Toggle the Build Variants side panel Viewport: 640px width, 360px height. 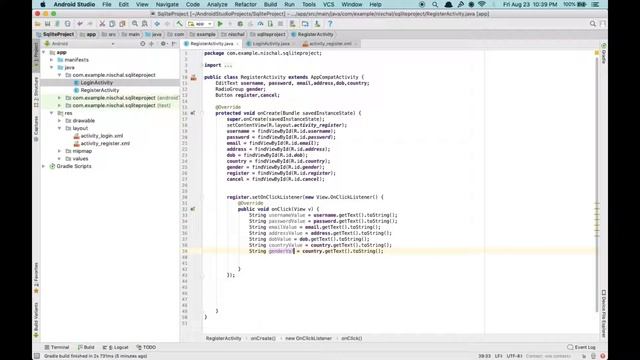click(36, 320)
